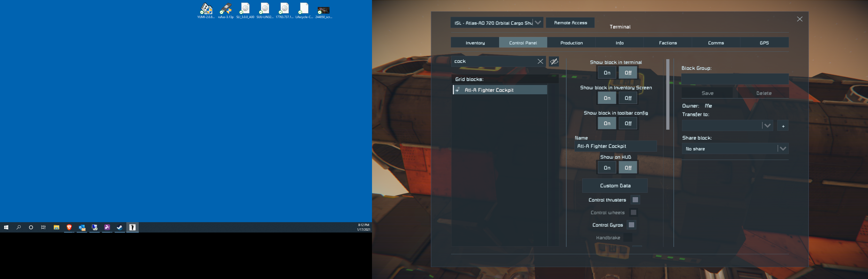Switch to the Inventory tab
868x279 pixels.
pos(475,43)
